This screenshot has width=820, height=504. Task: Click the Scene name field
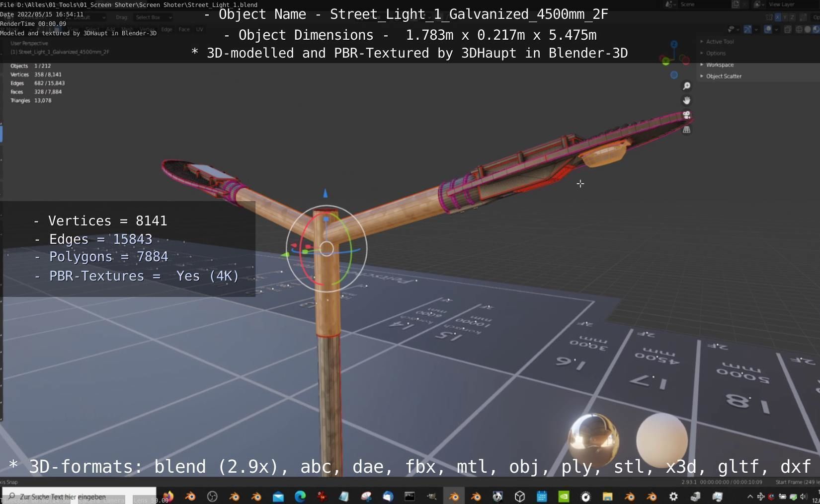(x=703, y=4)
